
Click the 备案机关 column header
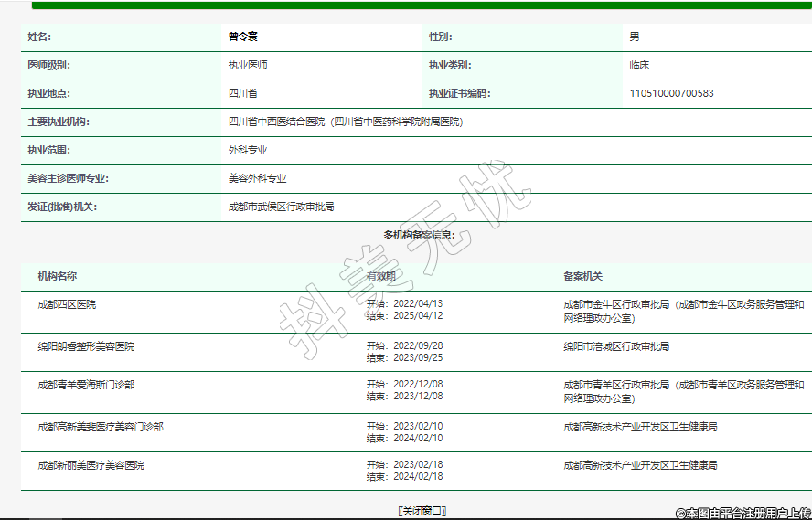(x=582, y=276)
